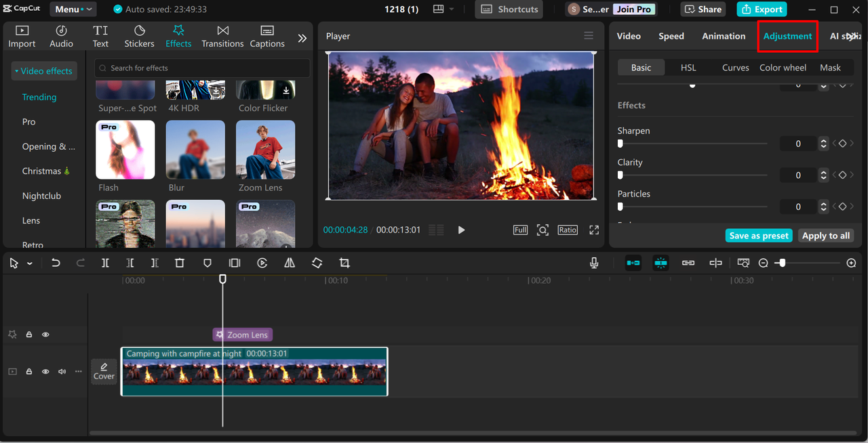868x443 pixels.
Task: Click the scan-frame icon beside Full
Action: [542, 230]
